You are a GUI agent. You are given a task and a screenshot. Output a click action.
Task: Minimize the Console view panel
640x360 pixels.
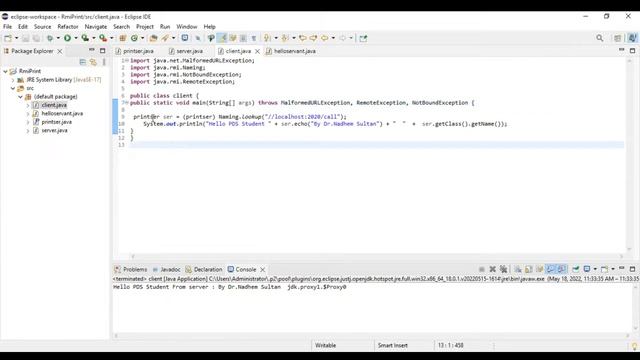pos(622,268)
